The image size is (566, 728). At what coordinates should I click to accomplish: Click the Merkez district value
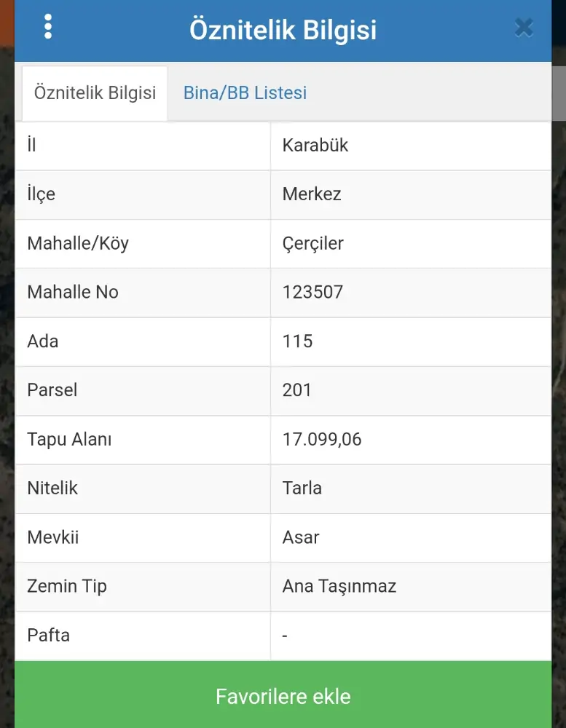tap(312, 194)
